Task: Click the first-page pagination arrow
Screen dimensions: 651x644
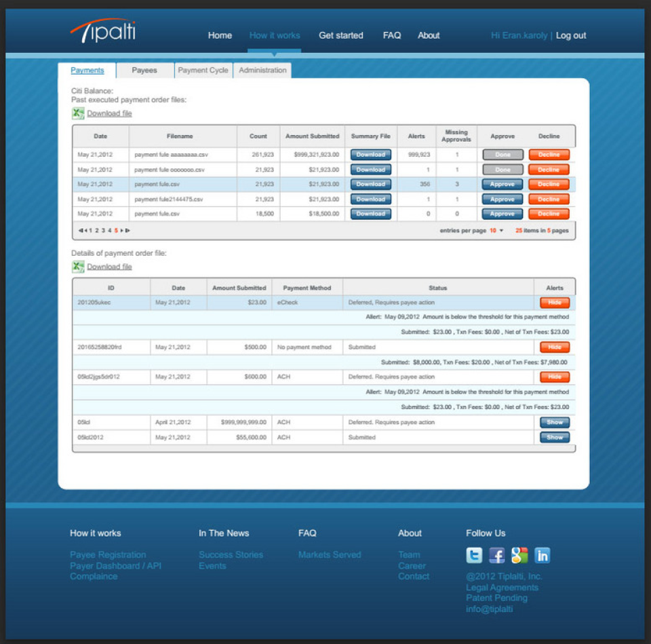Action: pos(80,231)
